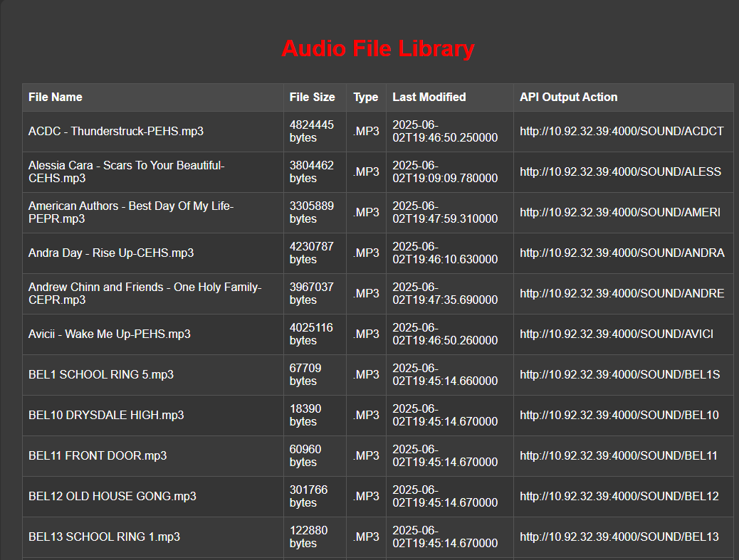Click the File Size column header
739x560 pixels.
pos(312,97)
